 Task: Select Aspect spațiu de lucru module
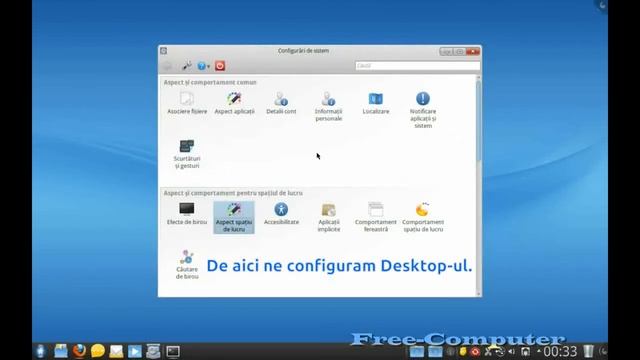coord(234,217)
